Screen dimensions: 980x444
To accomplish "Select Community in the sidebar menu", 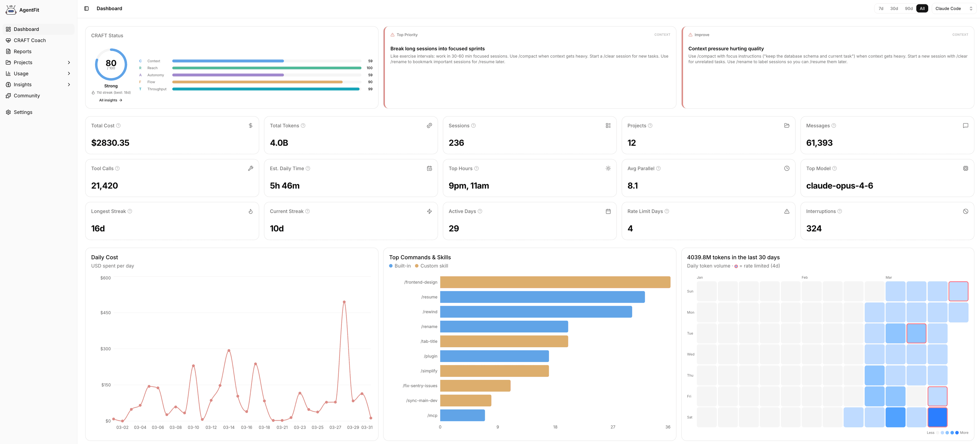I will point(27,96).
